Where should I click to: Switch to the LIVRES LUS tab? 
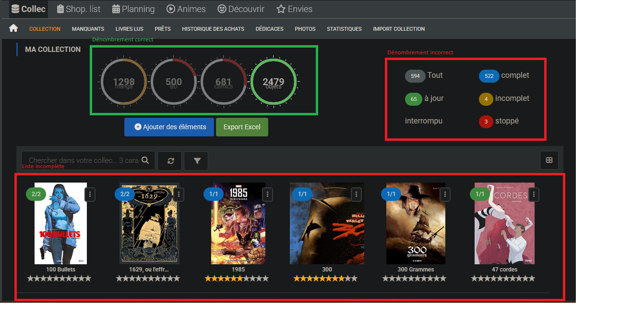pyautogui.click(x=130, y=29)
